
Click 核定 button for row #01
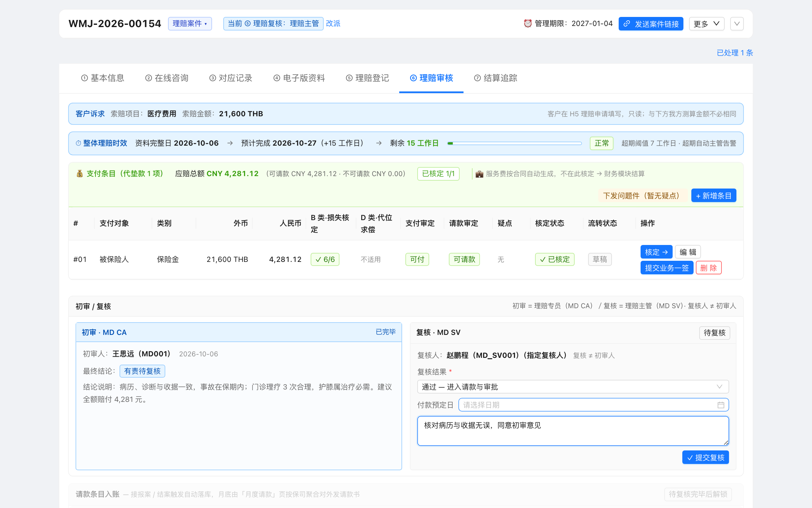coord(656,252)
